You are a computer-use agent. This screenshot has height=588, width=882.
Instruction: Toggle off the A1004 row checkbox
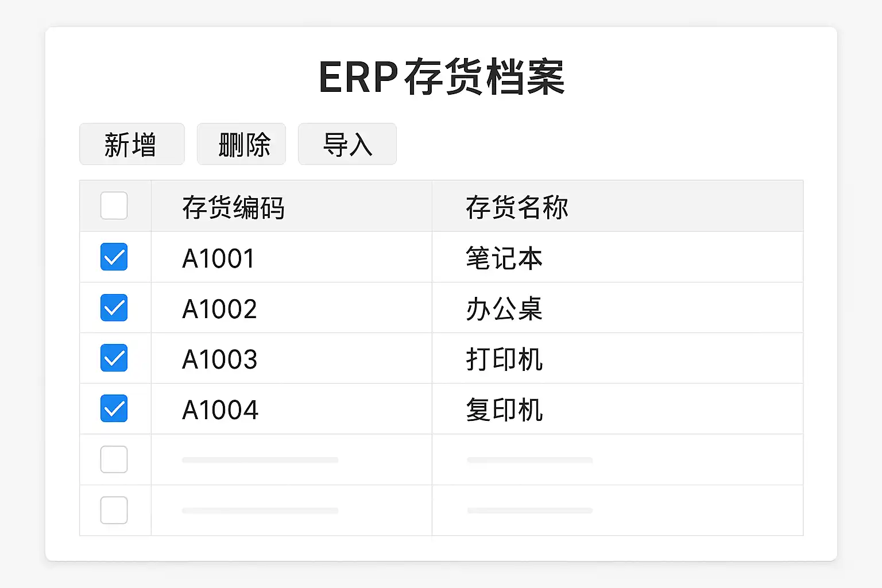tap(114, 409)
